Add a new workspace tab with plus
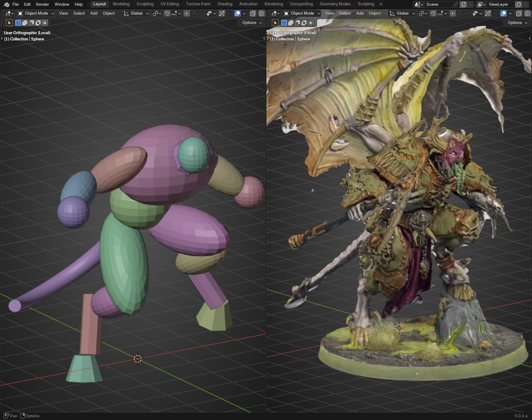Image resolution: width=532 pixels, height=420 pixels. 381,4
